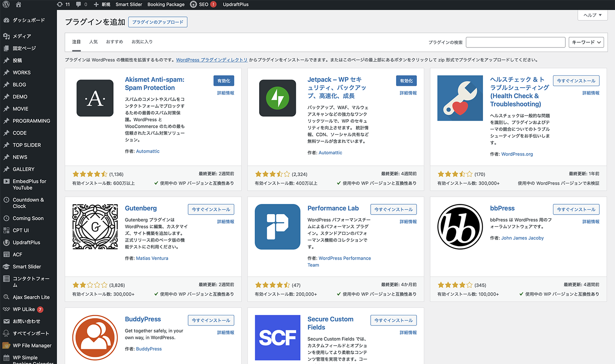Install Gutenberg with 今すぐインストール button

[x=211, y=209]
